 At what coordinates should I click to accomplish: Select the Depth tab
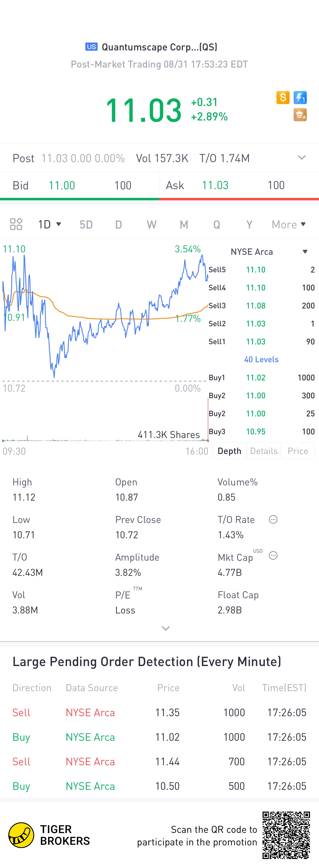coord(229,451)
